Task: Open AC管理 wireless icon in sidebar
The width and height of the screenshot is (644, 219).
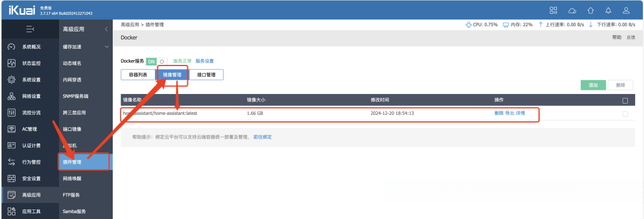Action: [11, 129]
